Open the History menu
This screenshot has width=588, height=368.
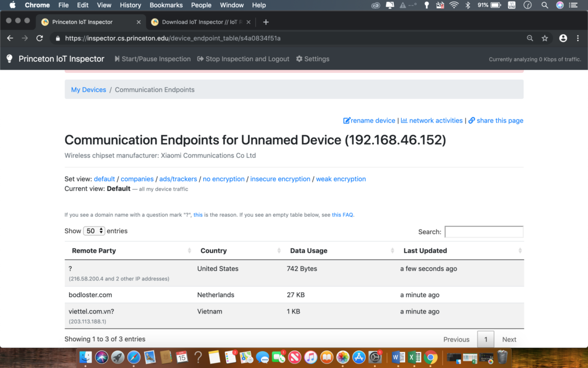click(131, 5)
